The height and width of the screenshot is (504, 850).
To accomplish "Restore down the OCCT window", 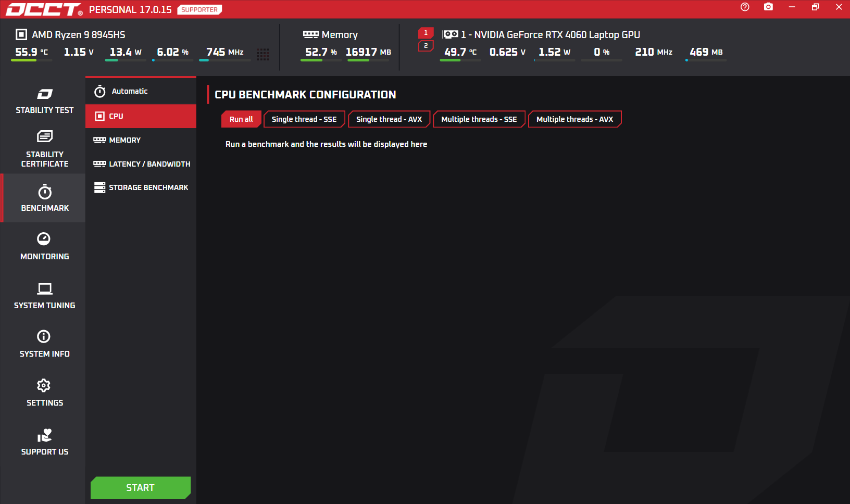I will (x=815, y=7).
